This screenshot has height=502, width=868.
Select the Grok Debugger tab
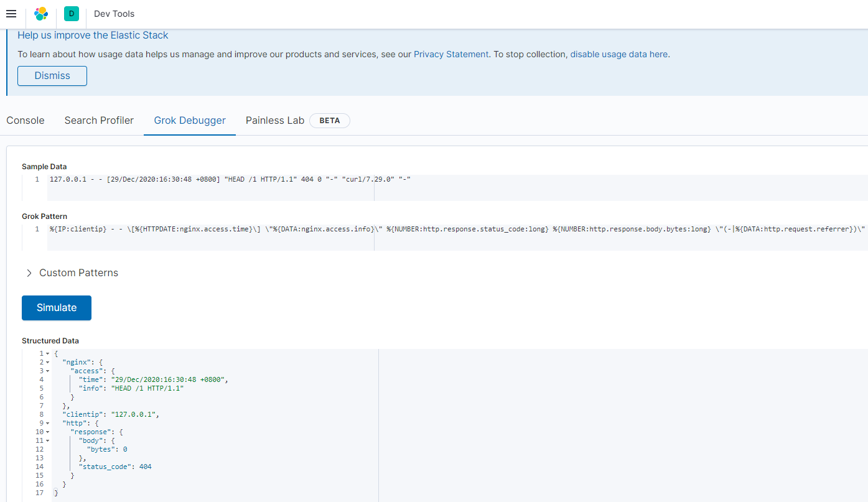coord(190,120)
